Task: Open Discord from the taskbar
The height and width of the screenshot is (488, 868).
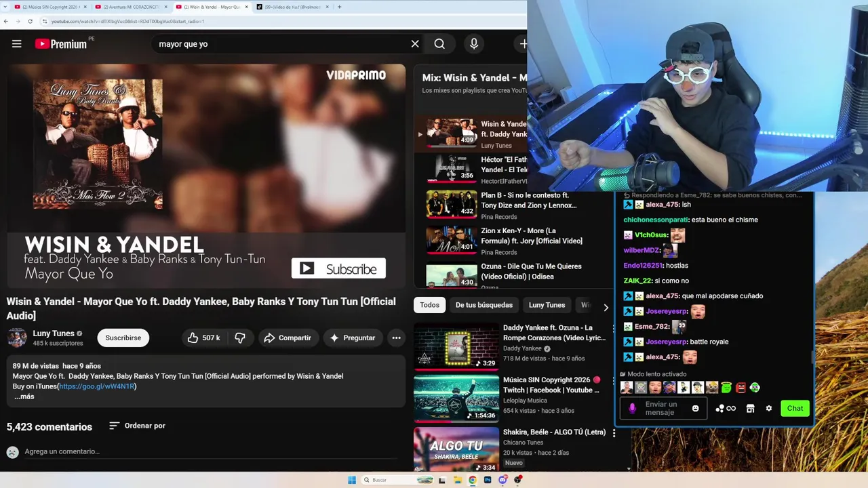Action: 502,480
